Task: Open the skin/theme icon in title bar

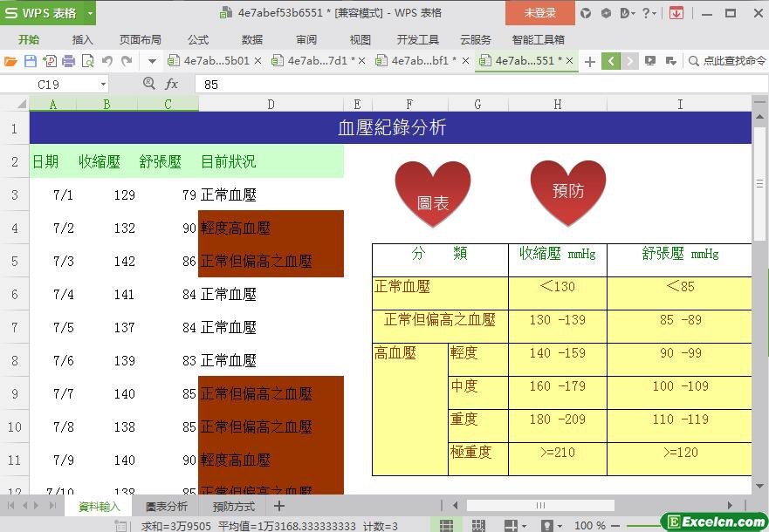Action: click(586, 13)
